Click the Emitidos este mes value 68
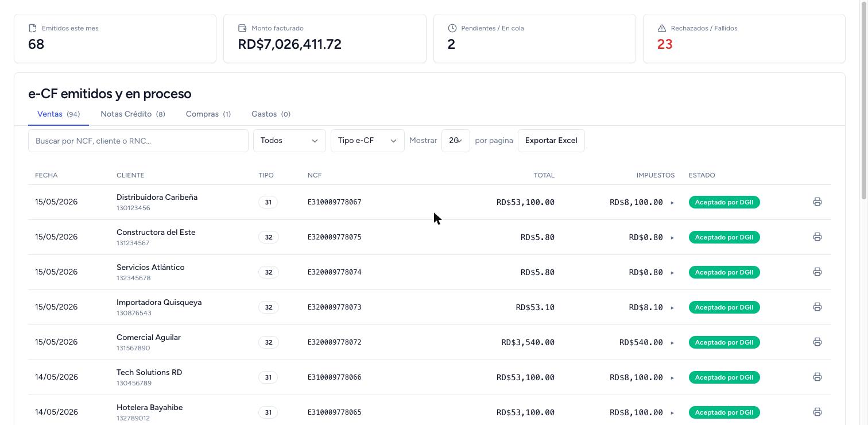Viewport: 868px width, 425px height. pos(36,44)
